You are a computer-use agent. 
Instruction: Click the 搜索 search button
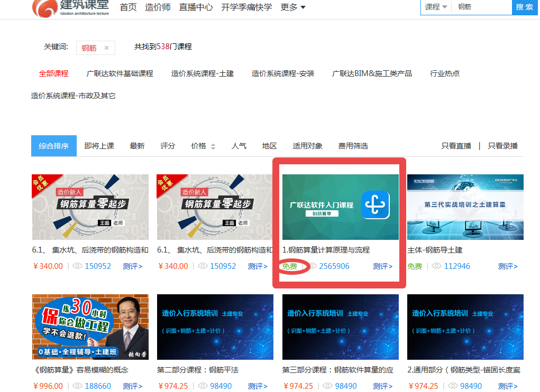(x=525, y=7)
